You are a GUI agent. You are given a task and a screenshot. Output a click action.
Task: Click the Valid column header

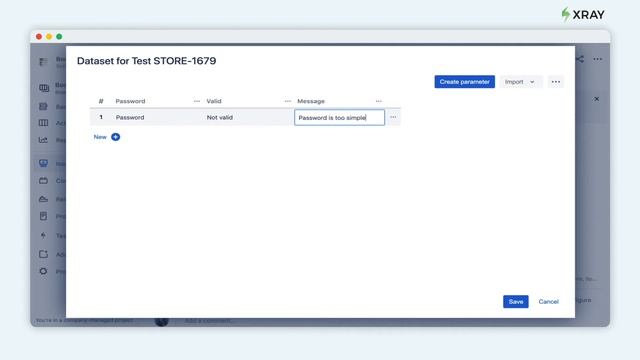214,101
